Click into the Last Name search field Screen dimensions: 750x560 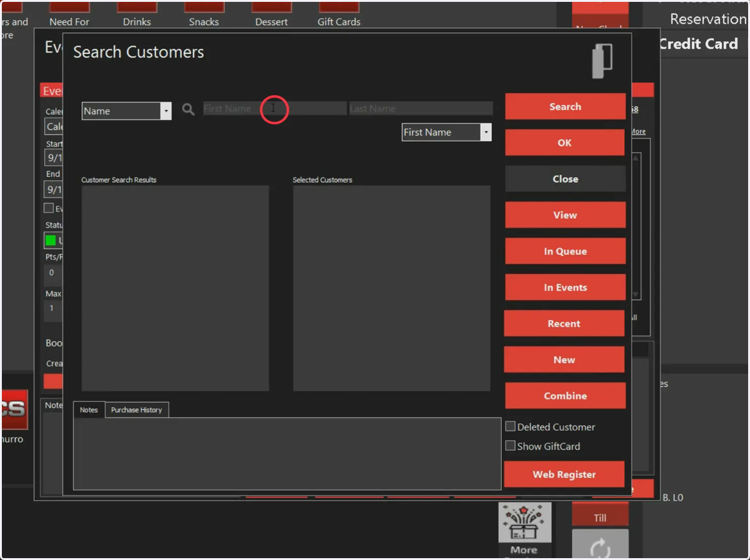421,109
